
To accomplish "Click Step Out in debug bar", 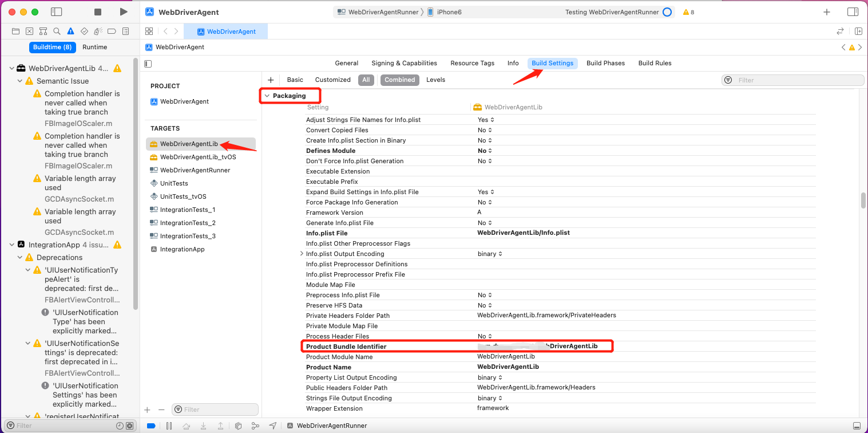I will tap(221, 426).
